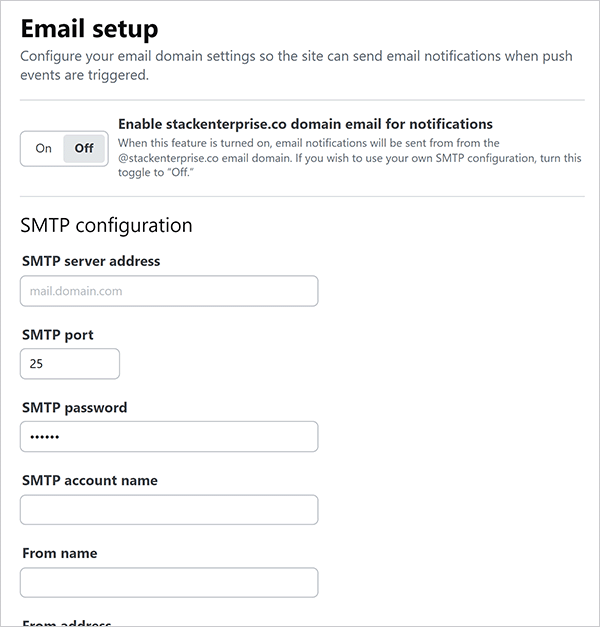Switch the domain email toggle to On

43,148
